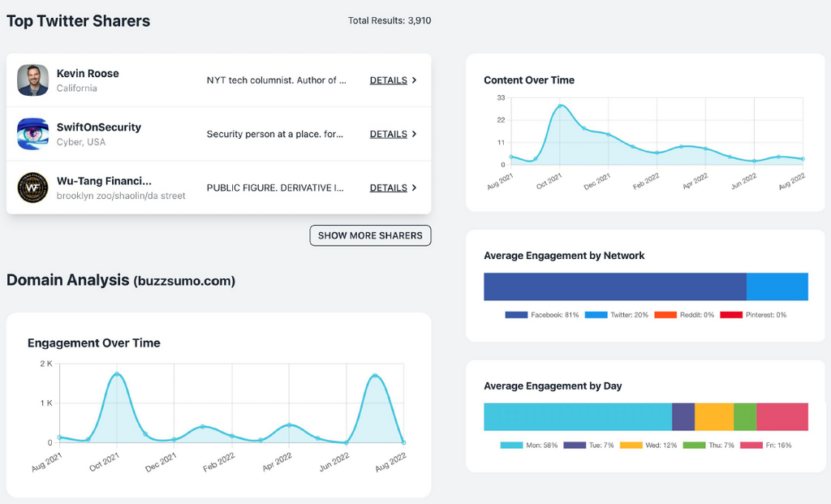Expand chevron arrow beside SwiftOnSecurity details
The image size is (831, 504).
tap(415, 134)
